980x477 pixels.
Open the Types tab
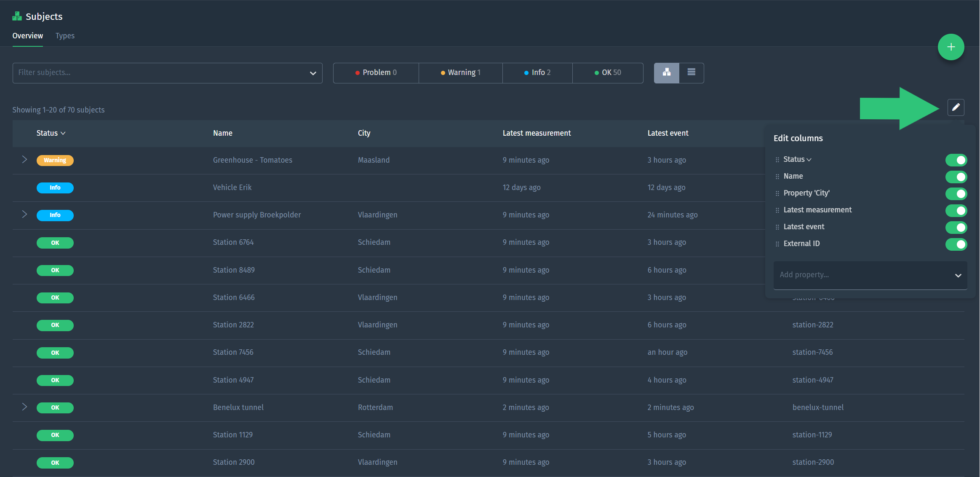(65, 36)
